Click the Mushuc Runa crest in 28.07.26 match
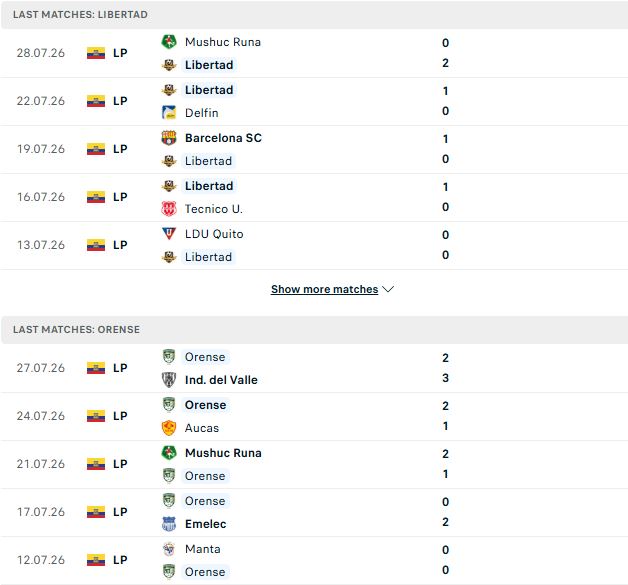Screen dimensions: 628x585 click(x=169, y=42)
